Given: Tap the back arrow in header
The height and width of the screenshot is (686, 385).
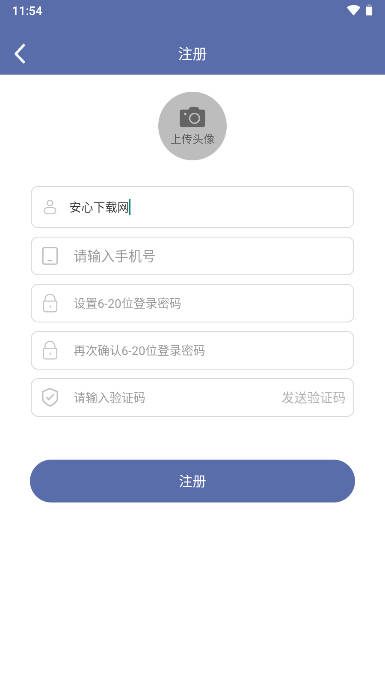Looking at the screenshot, I should point(20,54).
